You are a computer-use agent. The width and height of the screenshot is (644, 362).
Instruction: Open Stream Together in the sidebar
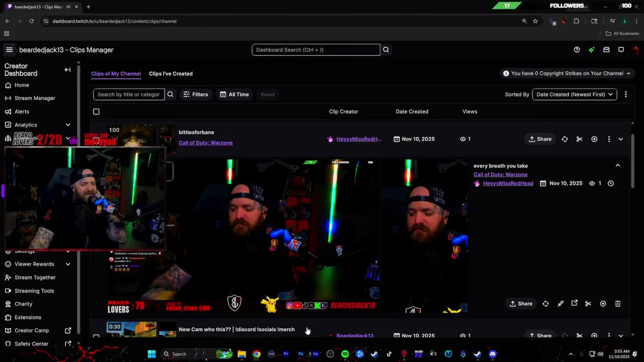coord(36,278)
